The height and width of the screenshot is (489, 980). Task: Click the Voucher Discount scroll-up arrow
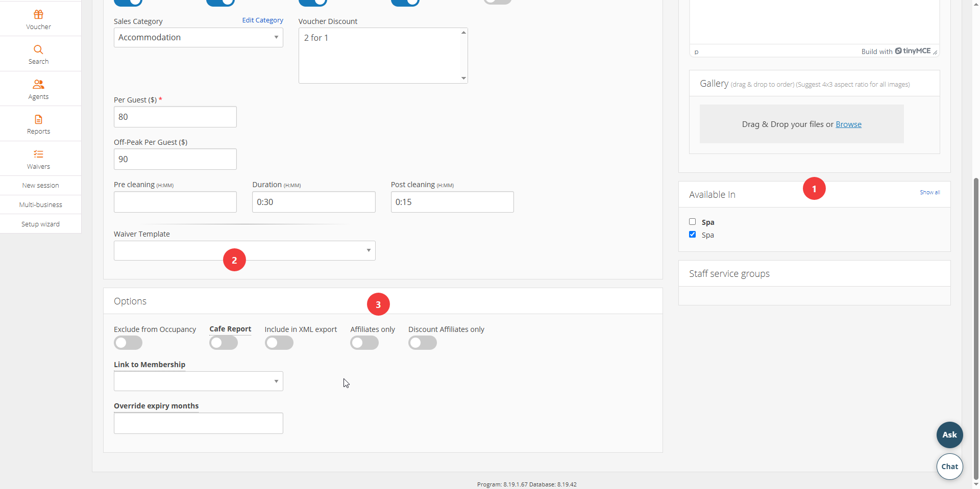(463, 33)
